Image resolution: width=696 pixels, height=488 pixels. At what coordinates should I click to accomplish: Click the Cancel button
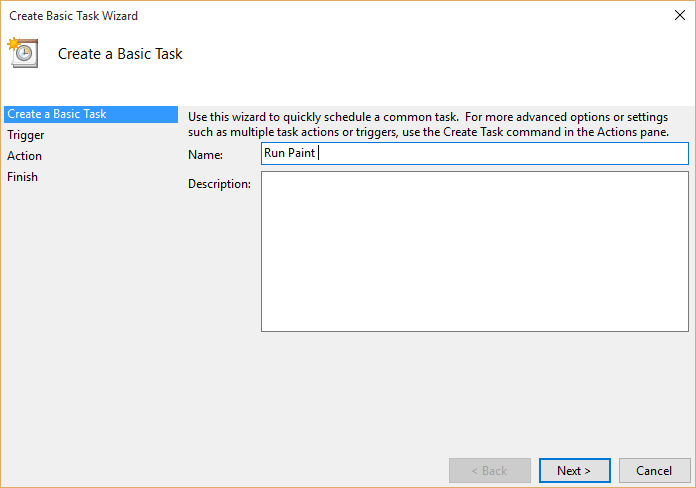click(655, 470)
